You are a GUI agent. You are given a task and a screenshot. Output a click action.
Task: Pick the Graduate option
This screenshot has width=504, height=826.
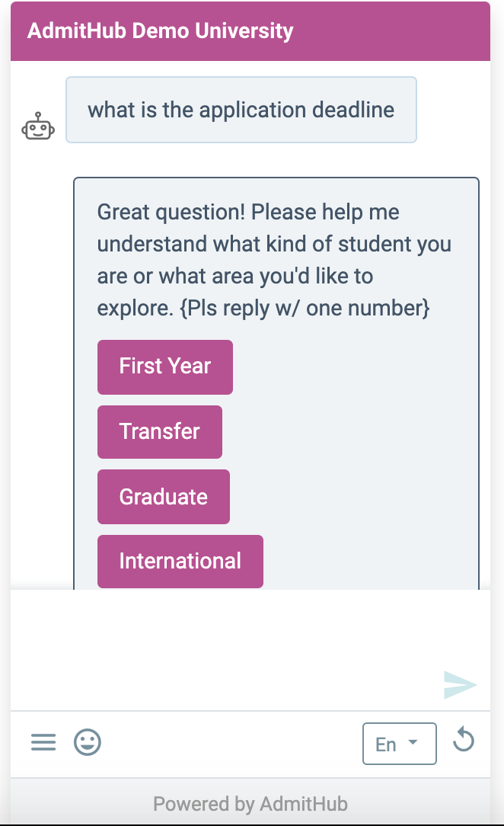coord(164,497)
